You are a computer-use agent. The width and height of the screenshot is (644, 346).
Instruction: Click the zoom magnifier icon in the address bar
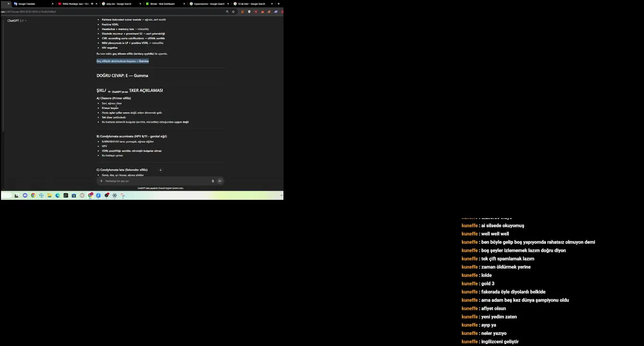tap(227, 12)
